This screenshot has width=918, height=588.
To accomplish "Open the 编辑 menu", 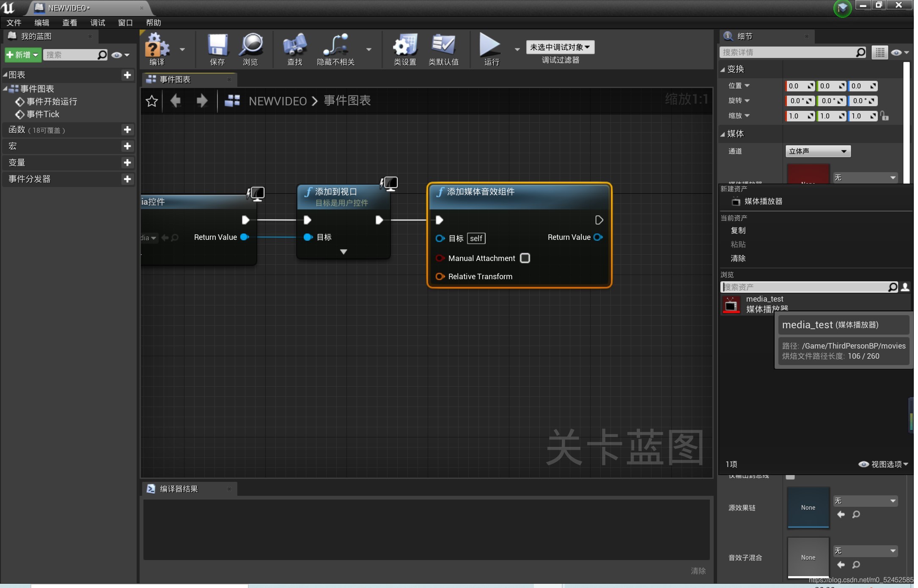I will pyautogui.click(x=41, y=23).
